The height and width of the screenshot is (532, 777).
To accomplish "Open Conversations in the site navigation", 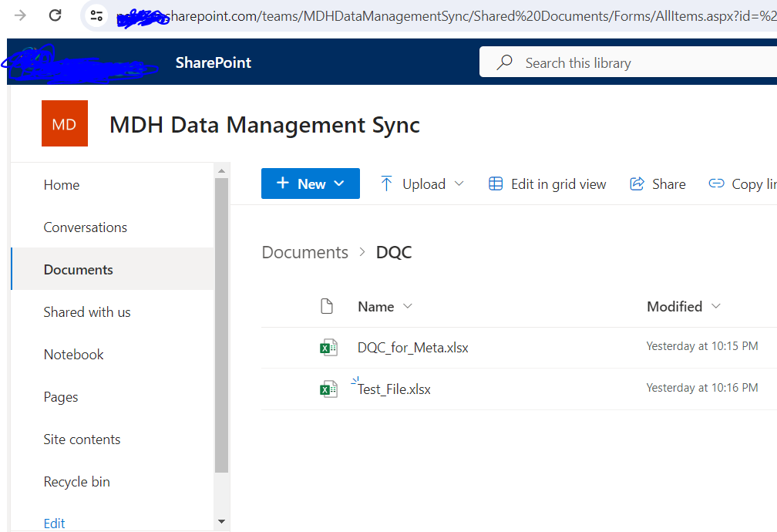I will [86, 227].
